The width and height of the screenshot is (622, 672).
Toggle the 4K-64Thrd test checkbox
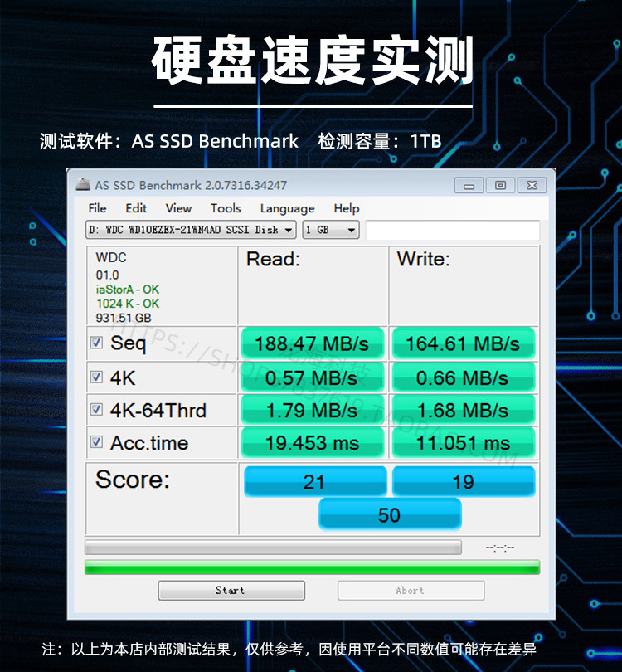tap(96, 409)
